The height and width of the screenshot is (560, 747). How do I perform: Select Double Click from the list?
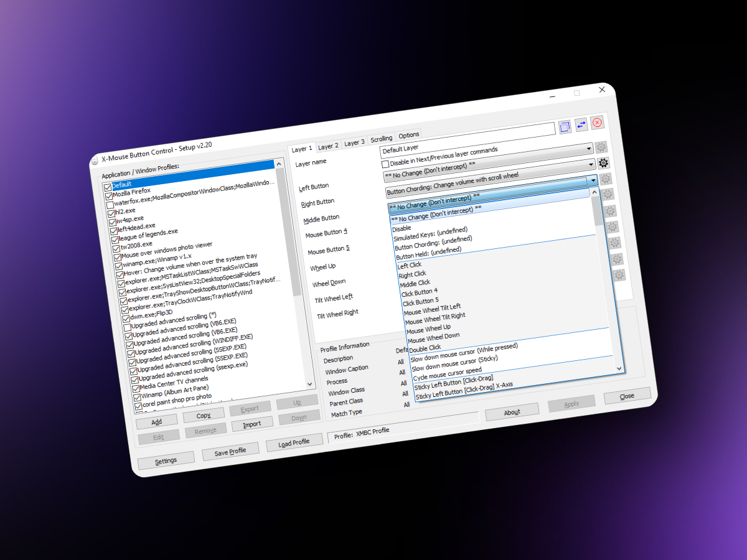click(425, 347)
